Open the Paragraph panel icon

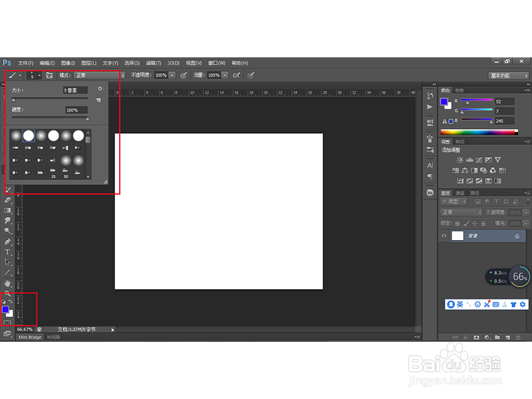click(x=430, y=176)
